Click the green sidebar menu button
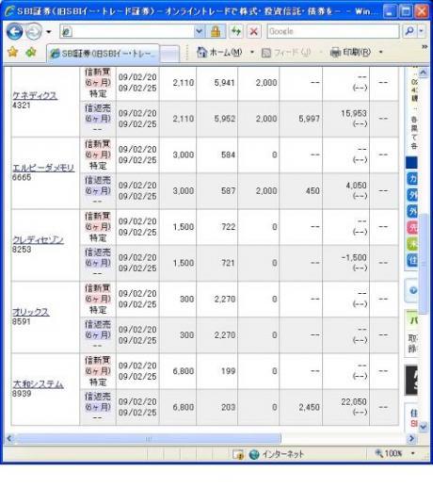This screenshot has height=504, width=433. 412,244
